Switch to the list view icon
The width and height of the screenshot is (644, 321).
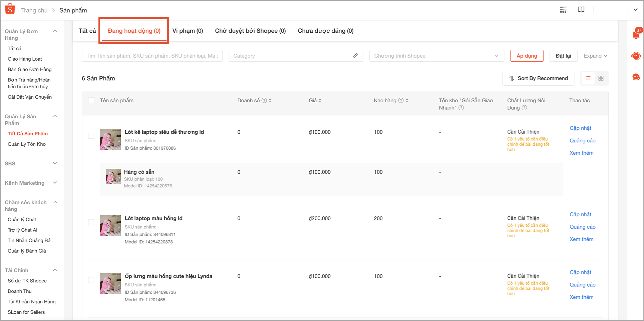pyautogui.click(x=588, y=78)
